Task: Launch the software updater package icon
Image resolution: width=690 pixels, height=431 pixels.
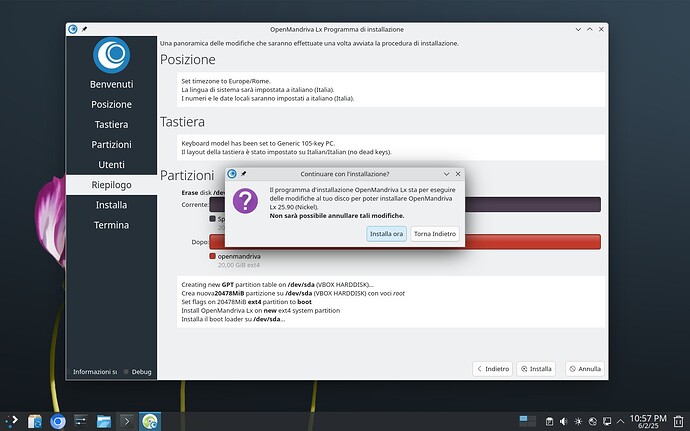Action: (35, 421)
